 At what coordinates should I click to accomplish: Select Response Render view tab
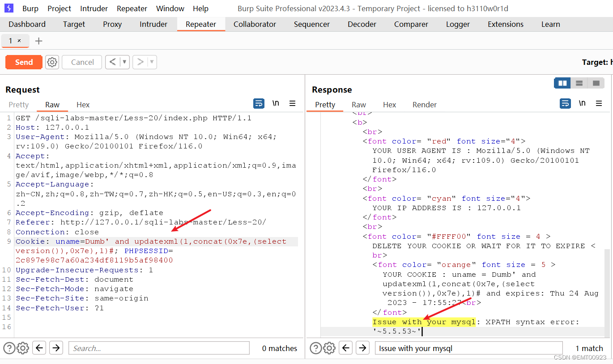tap(425, 105)
